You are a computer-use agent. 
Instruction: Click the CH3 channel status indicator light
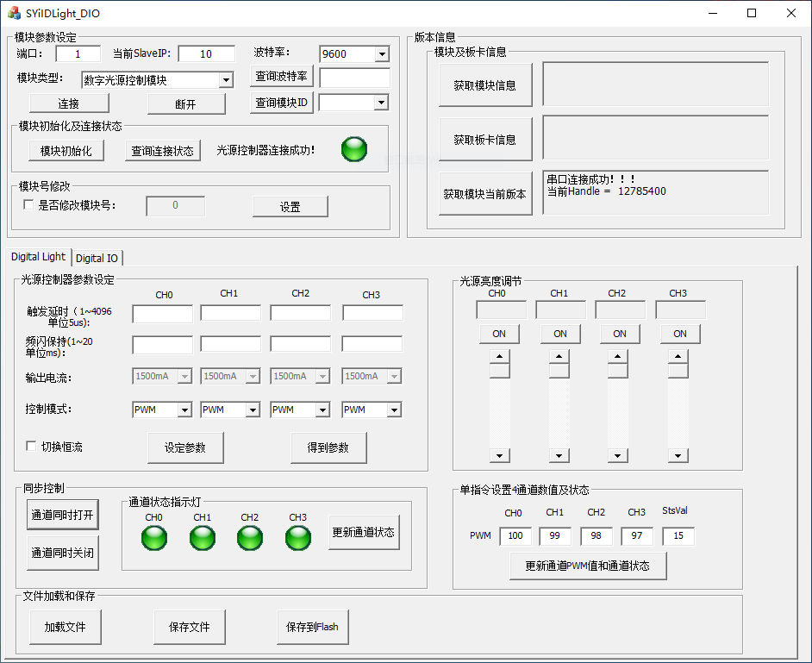298,538
